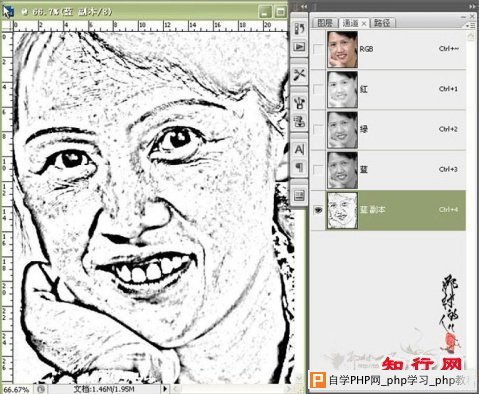Open the Layer Comps panel icon
The height and width of the screenshot is (394, 479).
coord(299,195)
